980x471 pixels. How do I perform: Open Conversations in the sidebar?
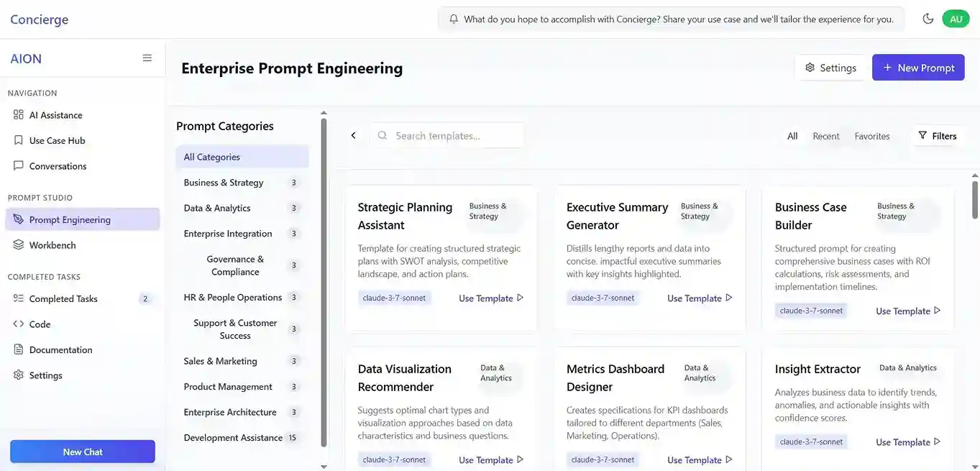click(58, 166)
